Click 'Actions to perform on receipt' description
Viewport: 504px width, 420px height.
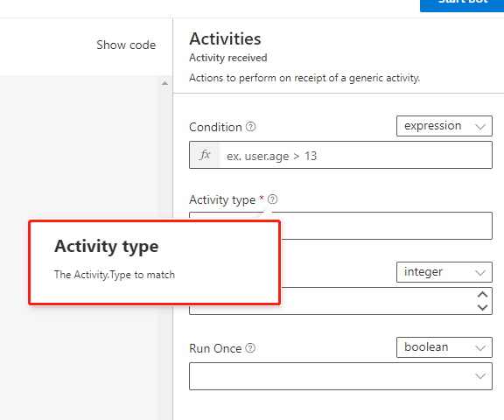point(304,78)
